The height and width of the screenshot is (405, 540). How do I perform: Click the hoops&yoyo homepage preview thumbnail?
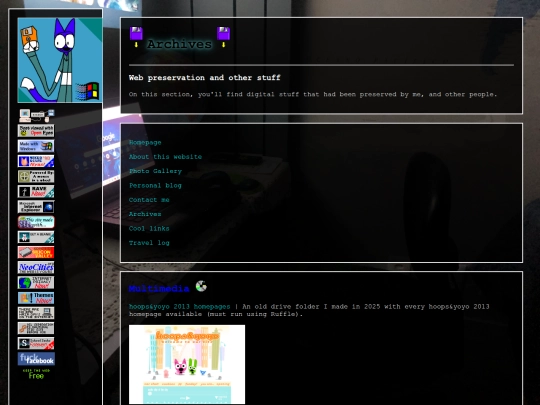pos(187,364)
